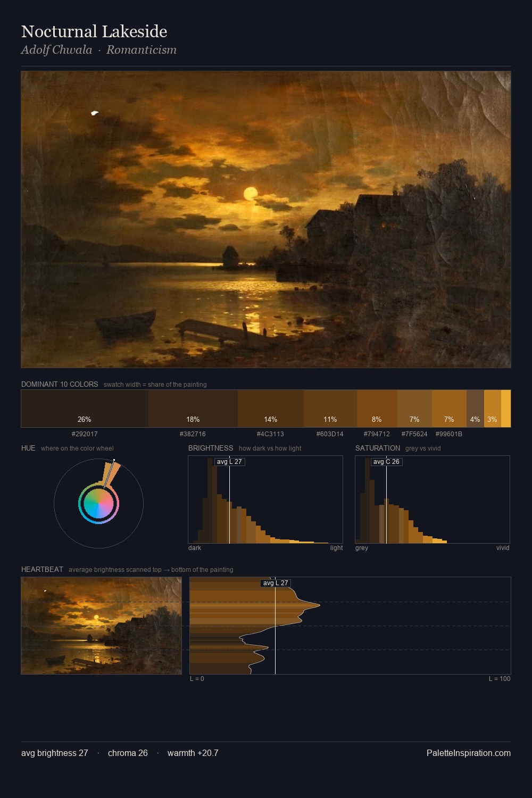
Task: Click the 'grey' axis label
Action: pyautogui.click(x=362, y=548)
